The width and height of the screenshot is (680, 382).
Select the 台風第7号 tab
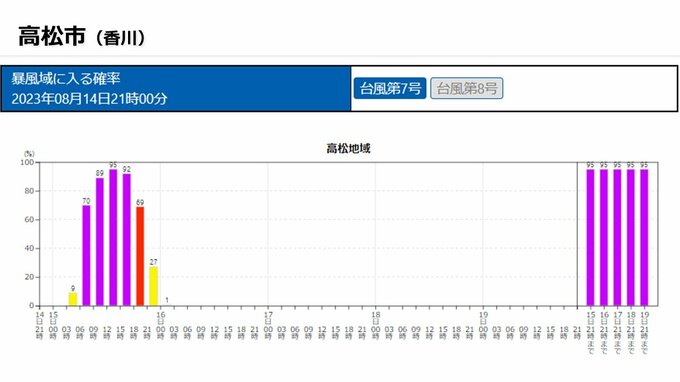[389, 88]
